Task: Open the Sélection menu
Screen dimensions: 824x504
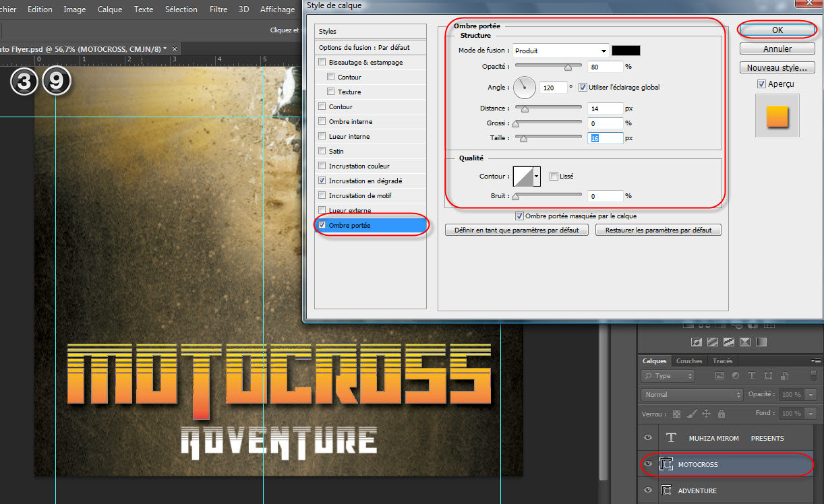Action: (x=181, y=9)
